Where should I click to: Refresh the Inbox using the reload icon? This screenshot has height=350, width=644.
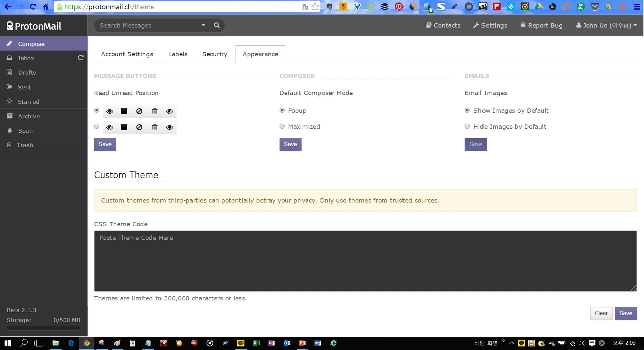tap(80, 58)
